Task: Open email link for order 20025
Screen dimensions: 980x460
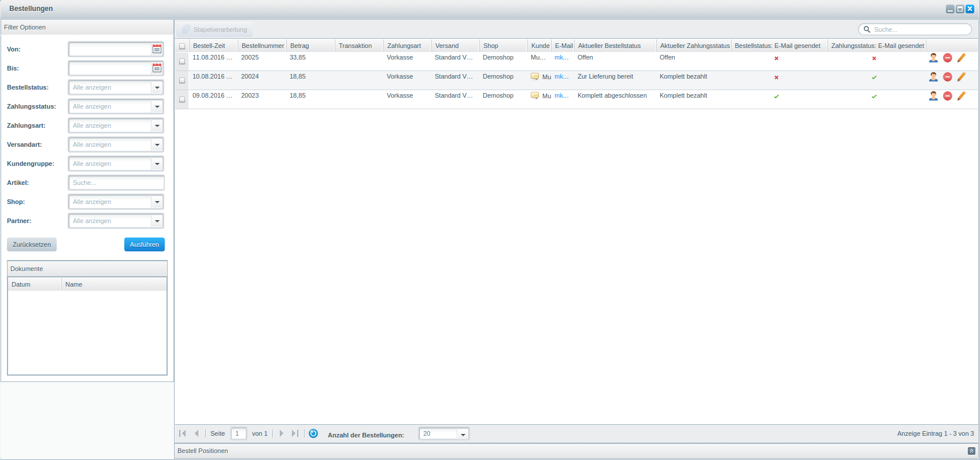Action: (x=561, y=57)
